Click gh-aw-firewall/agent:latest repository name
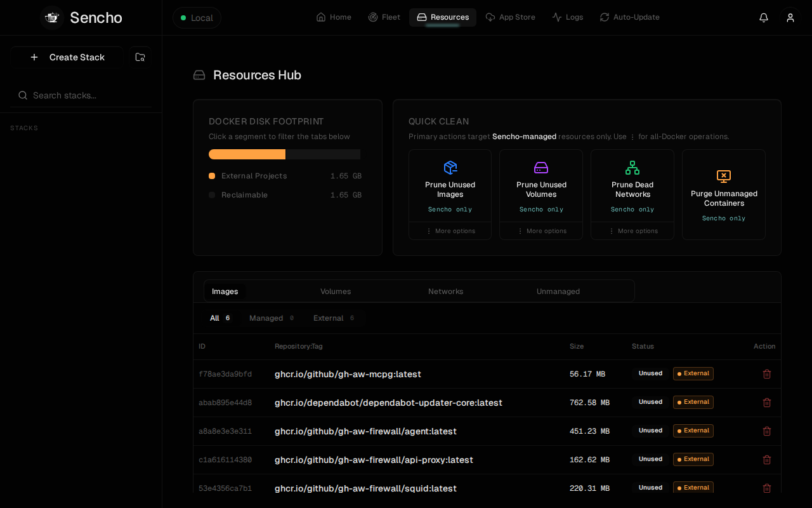 365,431
